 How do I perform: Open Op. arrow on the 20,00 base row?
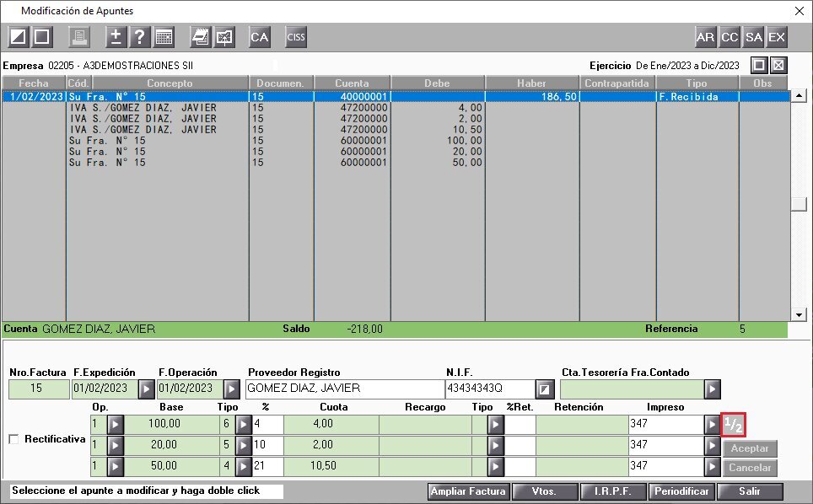pyautogui.click(x=115, y=446)
